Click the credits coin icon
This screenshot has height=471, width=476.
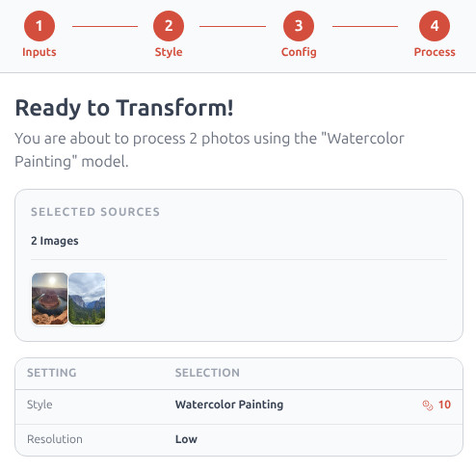point(428,406)
